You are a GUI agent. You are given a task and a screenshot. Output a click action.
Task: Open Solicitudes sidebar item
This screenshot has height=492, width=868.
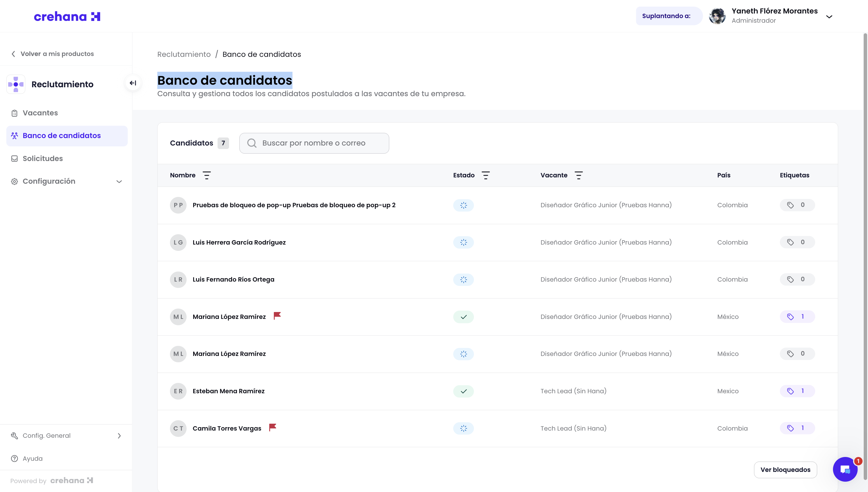[42, 158]
